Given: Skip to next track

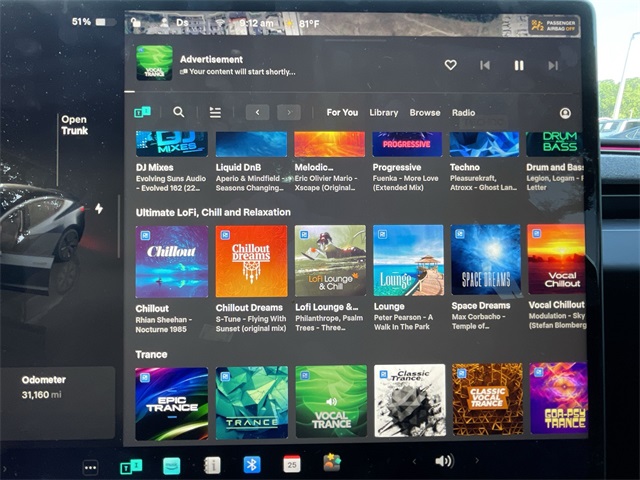Looking at the screenshot, I should [x=553, y=66].
